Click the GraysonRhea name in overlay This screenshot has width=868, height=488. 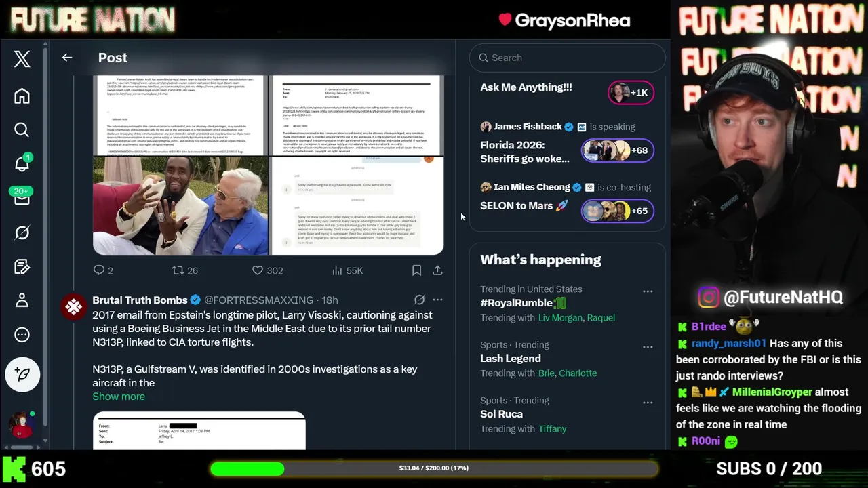pos(572,20)
